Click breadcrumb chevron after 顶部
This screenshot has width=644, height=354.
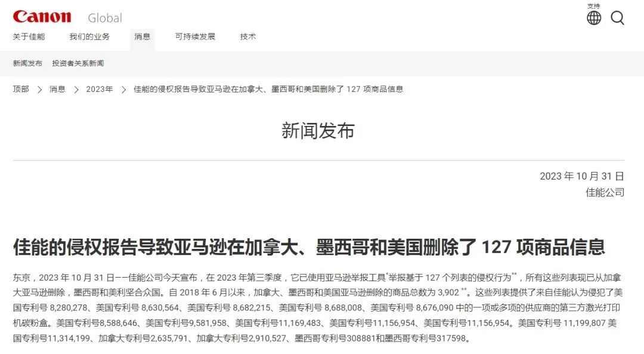(x=39, y=90)
